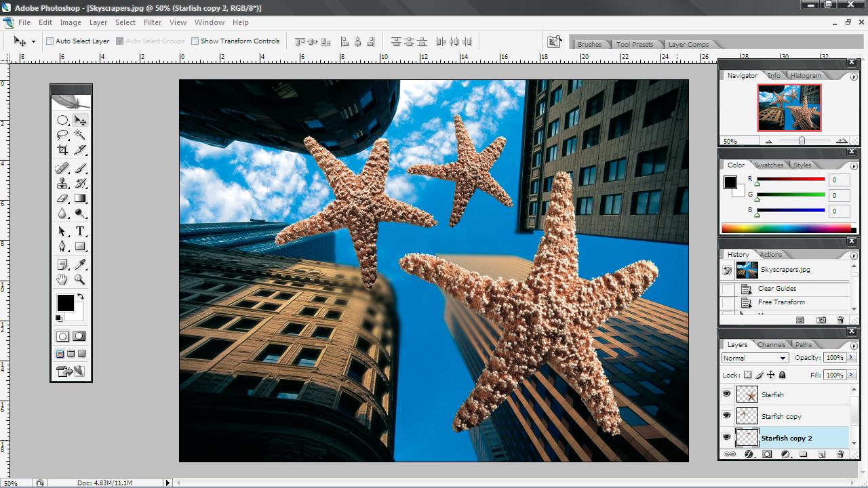Add a layer mask from Layers panel
The image size is (868, 488).
click(x=767, y=454)
